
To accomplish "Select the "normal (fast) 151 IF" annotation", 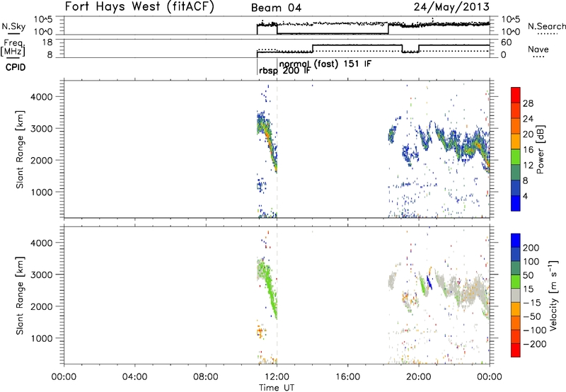I will point(325,64).
